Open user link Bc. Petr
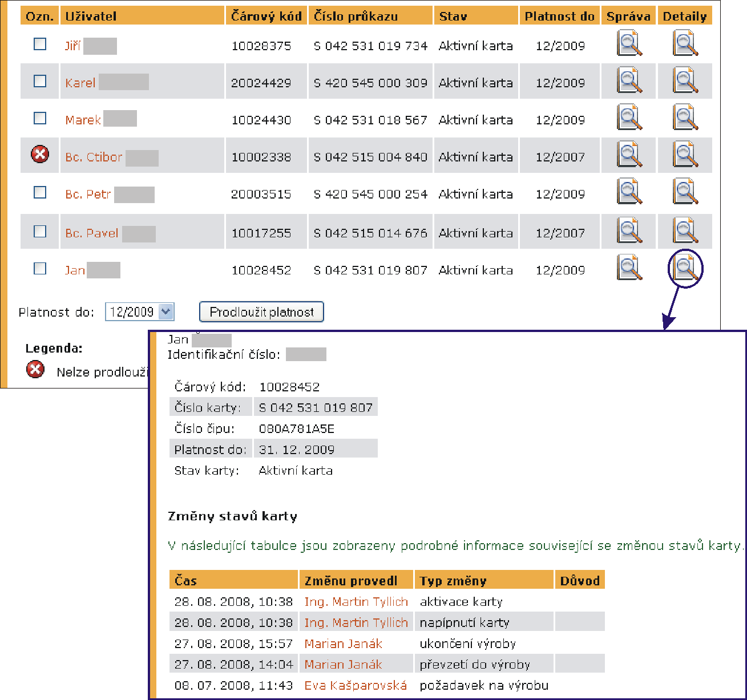 coord(88,194)
